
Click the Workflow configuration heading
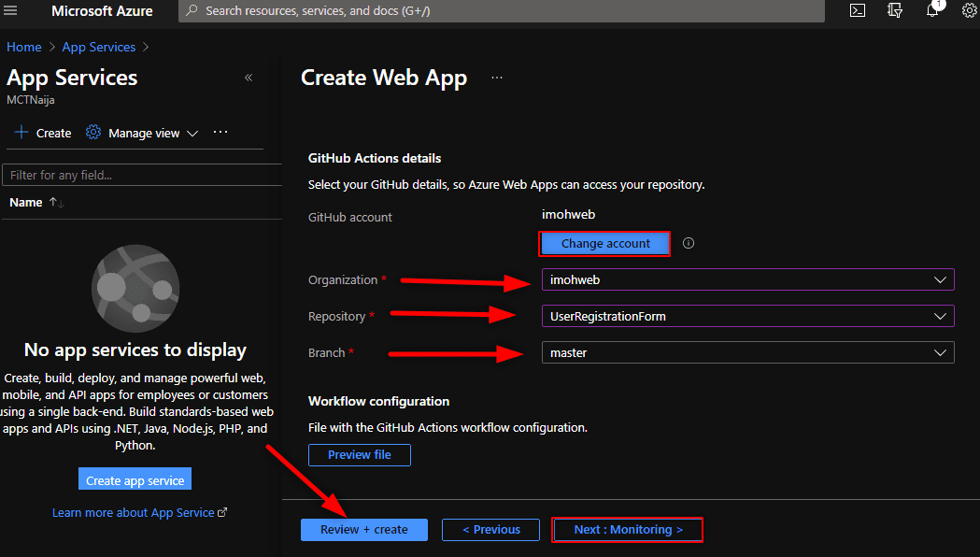click(x=378, y=401)
